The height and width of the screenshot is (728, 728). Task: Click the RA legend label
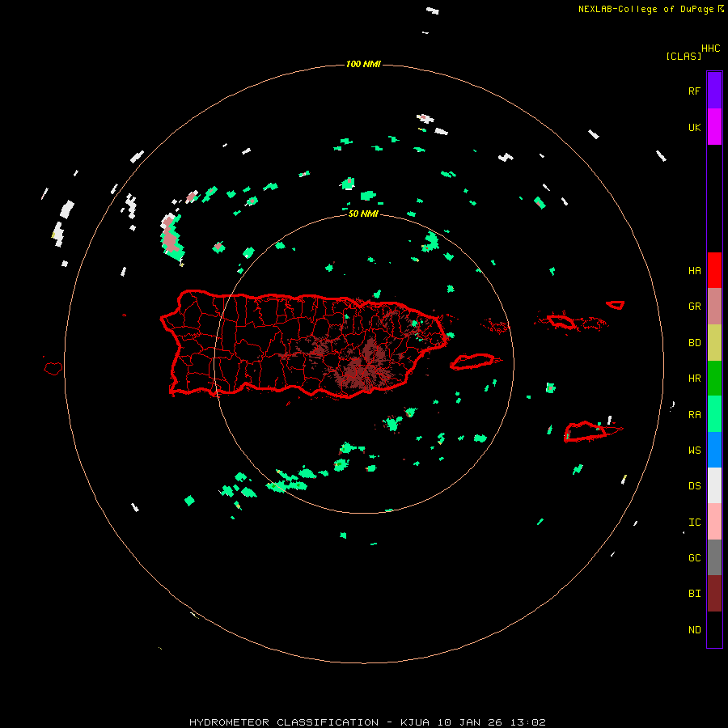tap(694, 415)
